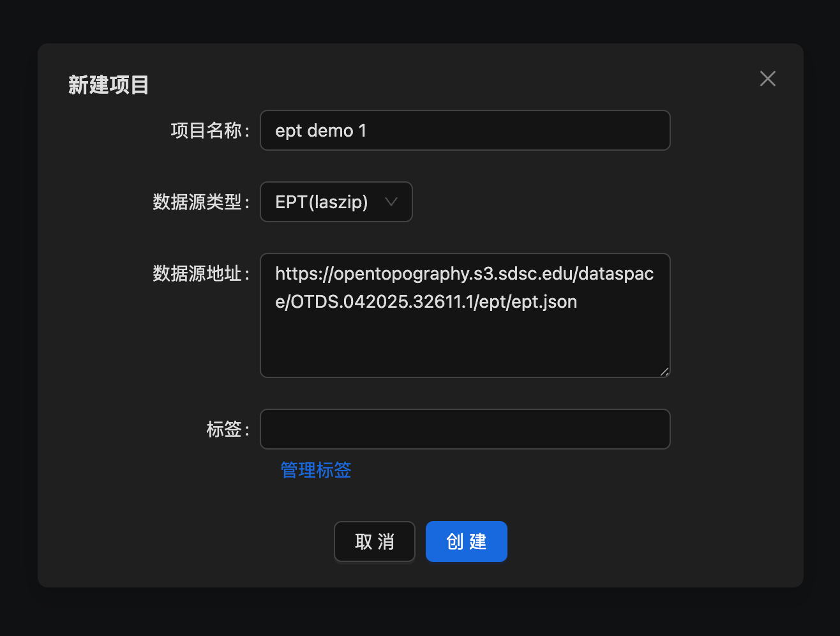Click the 新建项目 dialog title

coord(108,85)
